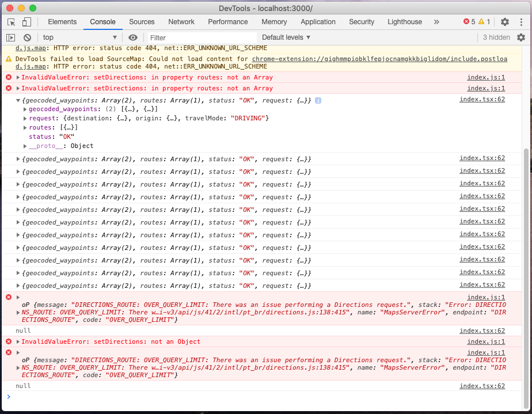Open the Default levels dropdown
The image size is (532, 414).
[x=286, y=37]
